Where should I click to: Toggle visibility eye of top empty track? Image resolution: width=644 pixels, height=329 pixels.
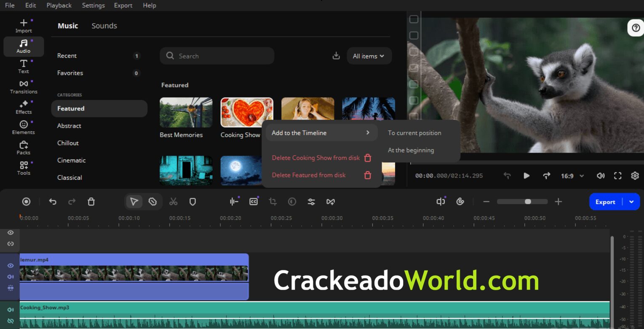click(x=11, y=232)
